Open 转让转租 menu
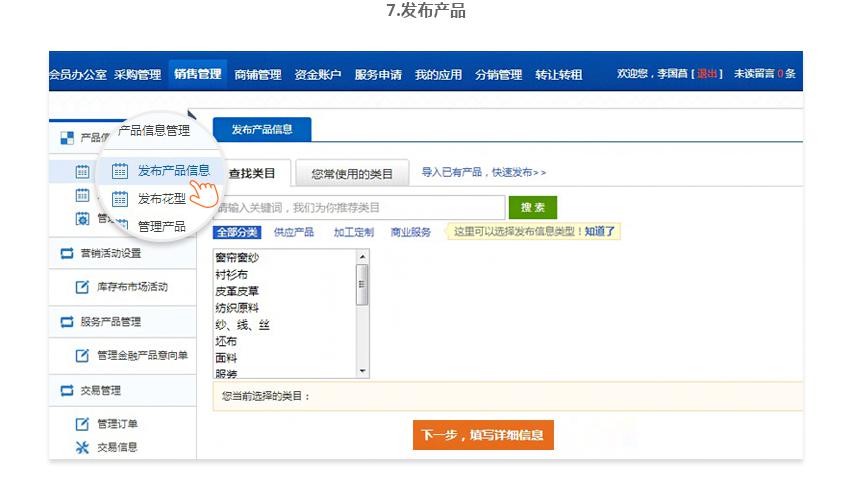This screenshot has width=853, height=478. [559, 75]
